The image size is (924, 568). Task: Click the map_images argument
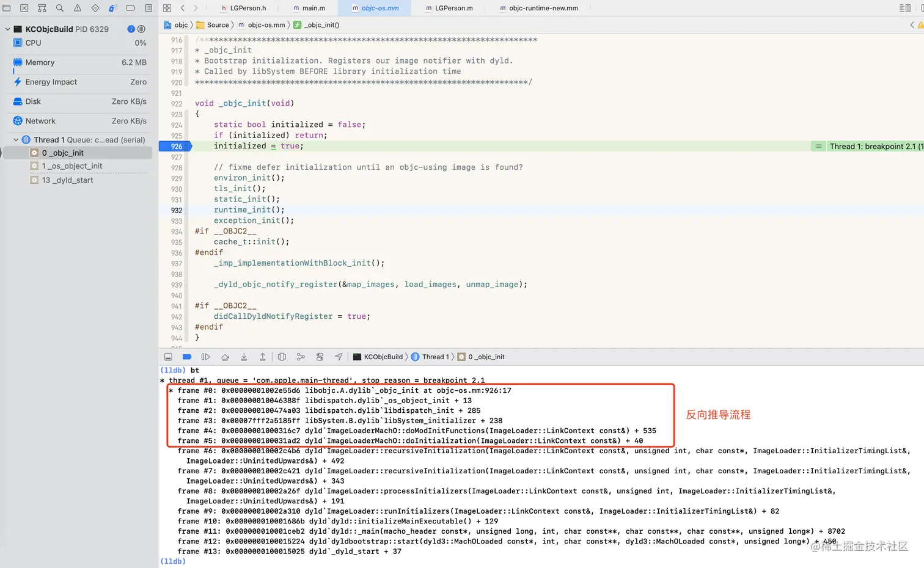coord(371,285)
